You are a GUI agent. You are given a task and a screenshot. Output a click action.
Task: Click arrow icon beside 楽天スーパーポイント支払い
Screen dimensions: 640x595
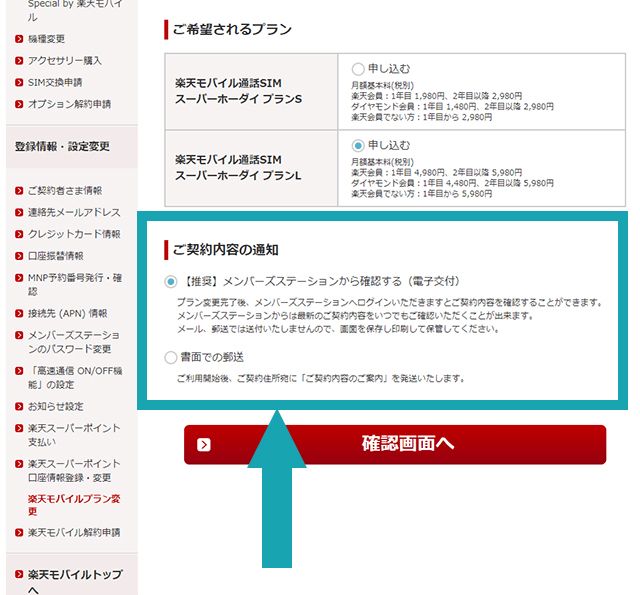(x=19, y=428)
